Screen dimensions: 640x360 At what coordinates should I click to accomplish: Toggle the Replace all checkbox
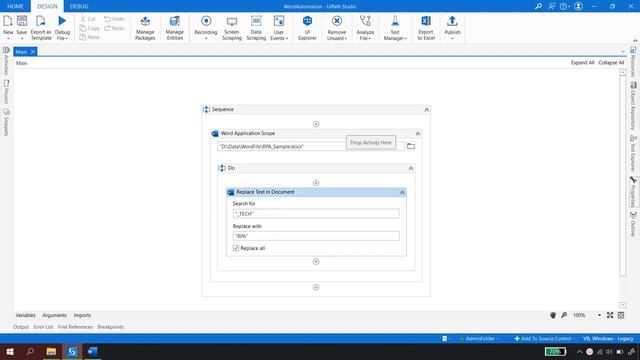236,248
